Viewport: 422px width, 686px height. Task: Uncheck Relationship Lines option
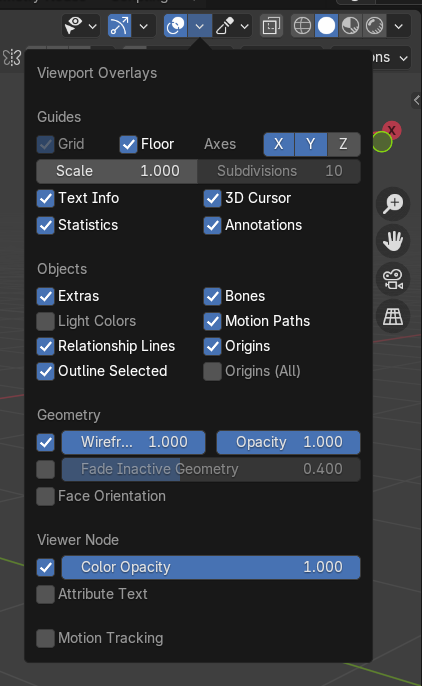point(45,346)
